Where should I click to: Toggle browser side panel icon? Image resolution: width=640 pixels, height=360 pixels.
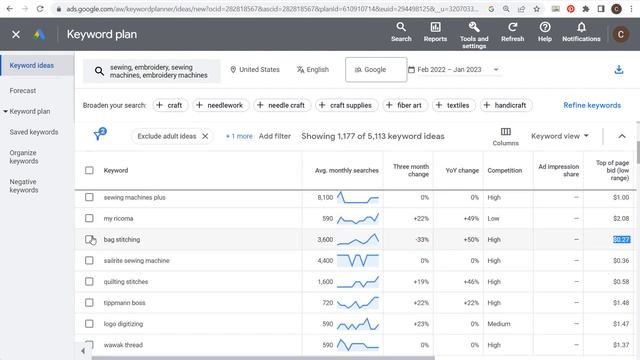tap(601, 9)
